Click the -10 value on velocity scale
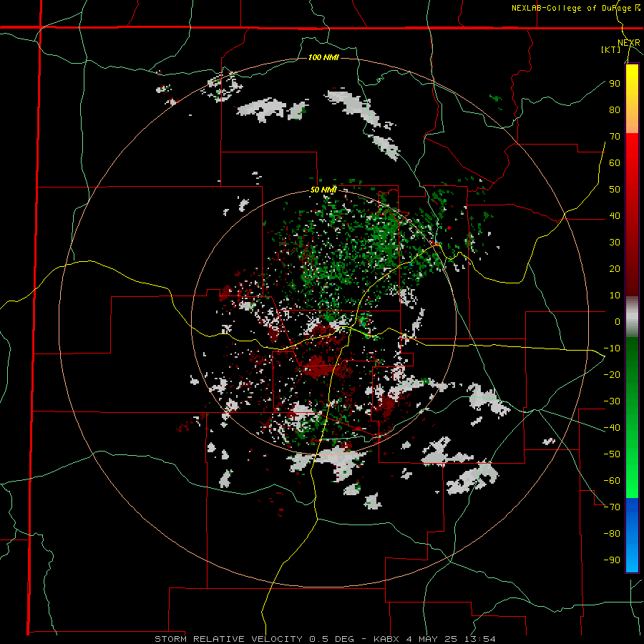 (612, 348)
